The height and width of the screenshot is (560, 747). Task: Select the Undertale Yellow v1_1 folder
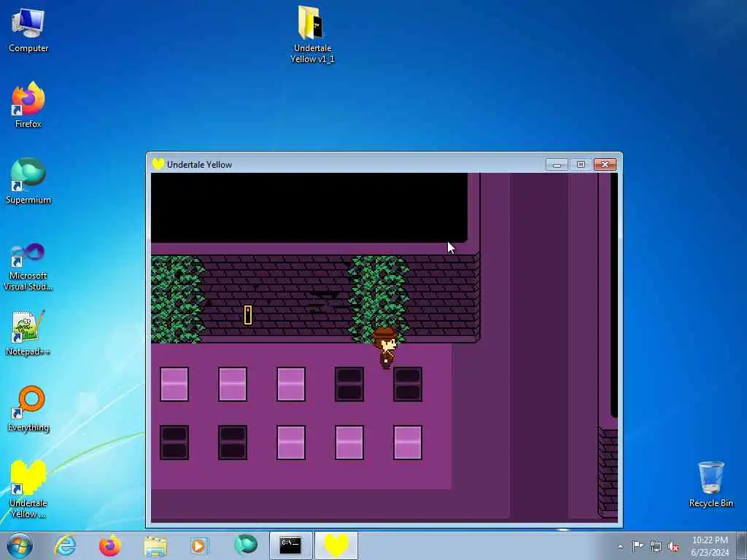(312, 34)
